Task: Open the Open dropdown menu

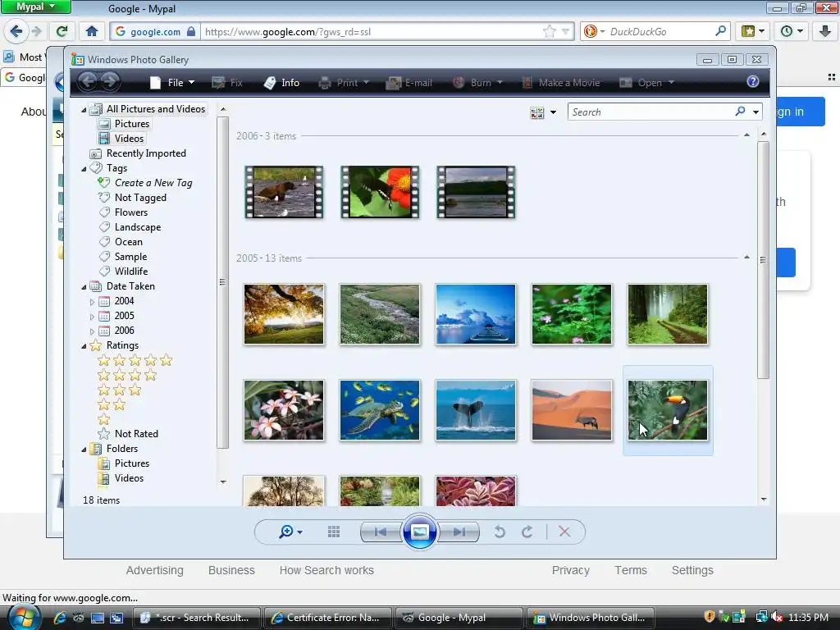Action: [646, 83]
